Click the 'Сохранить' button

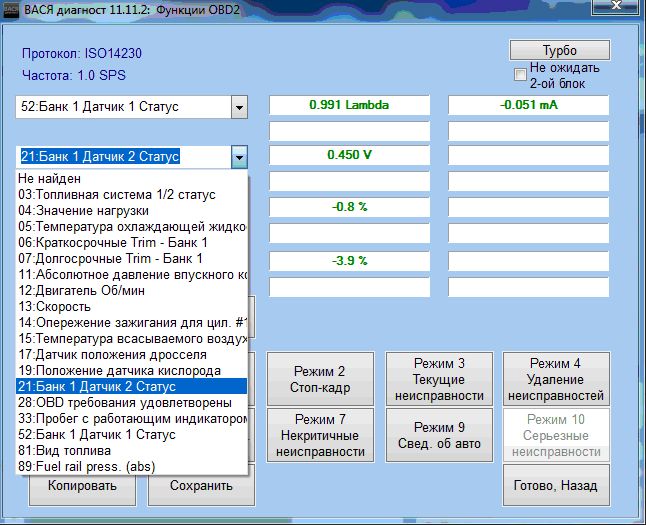201,485
